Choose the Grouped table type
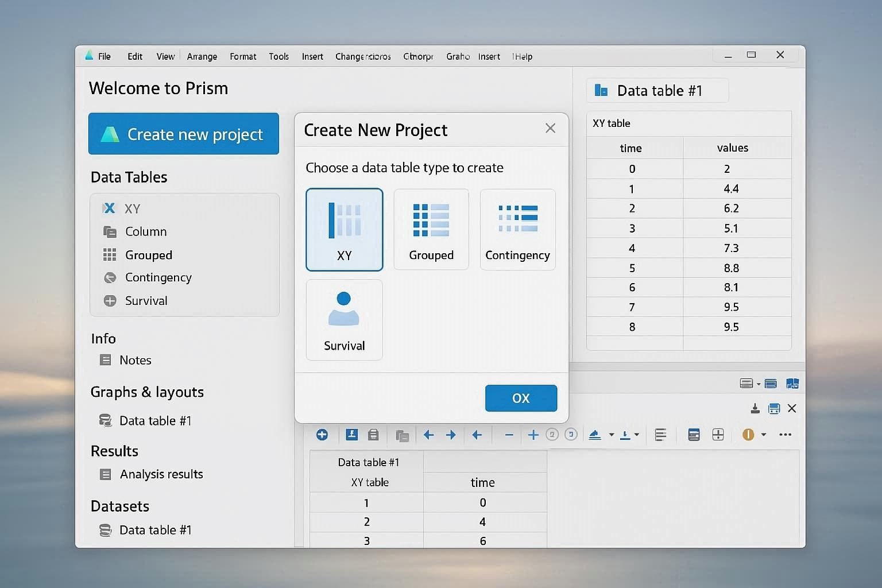 [x=431, y=229]
